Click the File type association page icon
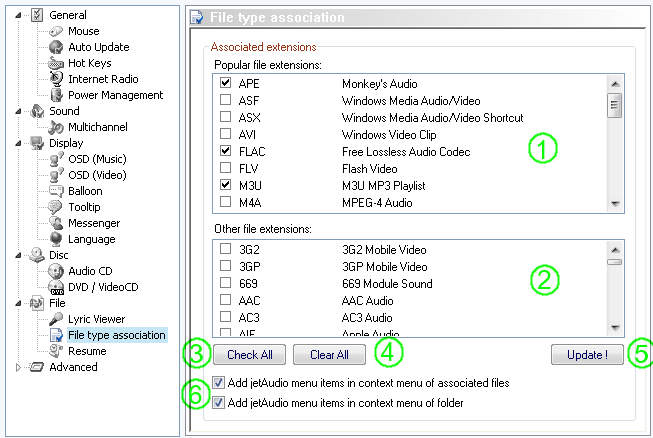This screenshot has height=438, width=653. click(x=56, y=335)
